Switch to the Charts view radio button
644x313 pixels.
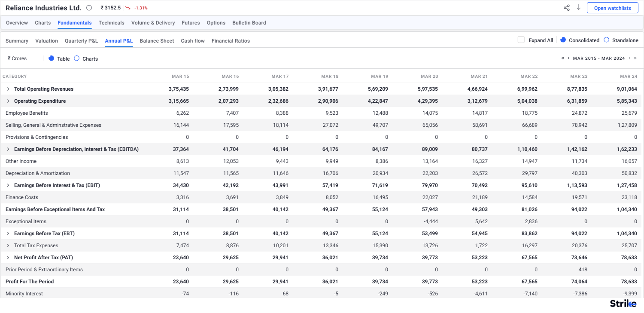[76, 58]
